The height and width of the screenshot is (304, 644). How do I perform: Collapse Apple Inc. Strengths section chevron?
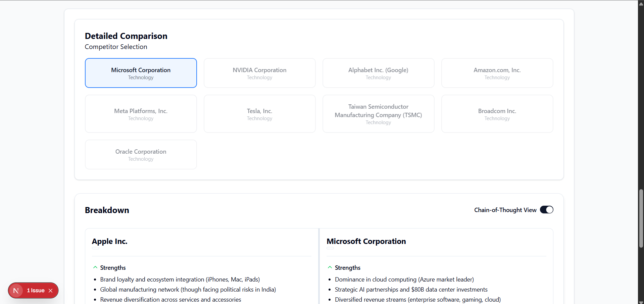(x=95, y=267)
